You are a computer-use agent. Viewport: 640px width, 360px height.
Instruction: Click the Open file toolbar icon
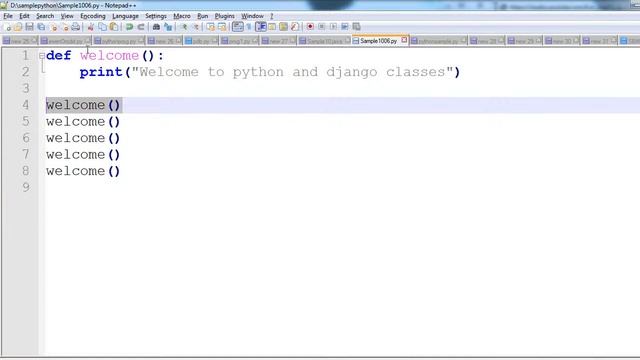(18, 27)
